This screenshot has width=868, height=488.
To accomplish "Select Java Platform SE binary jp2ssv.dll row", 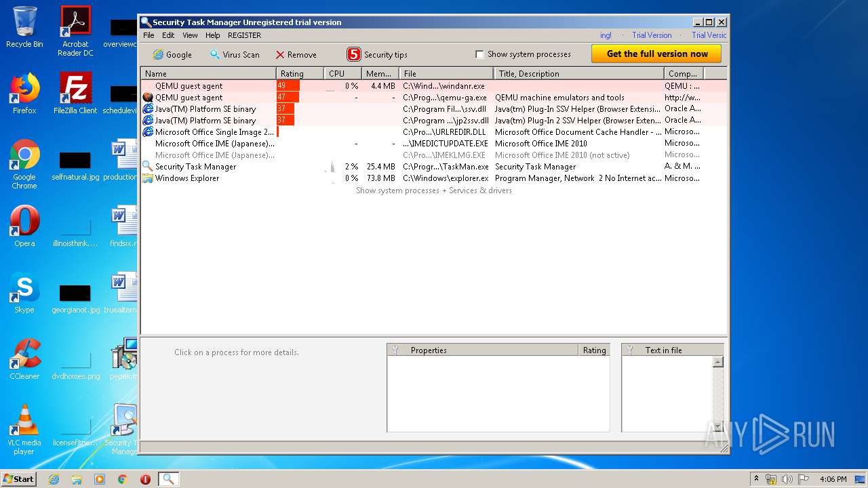I will pos(434,121).
